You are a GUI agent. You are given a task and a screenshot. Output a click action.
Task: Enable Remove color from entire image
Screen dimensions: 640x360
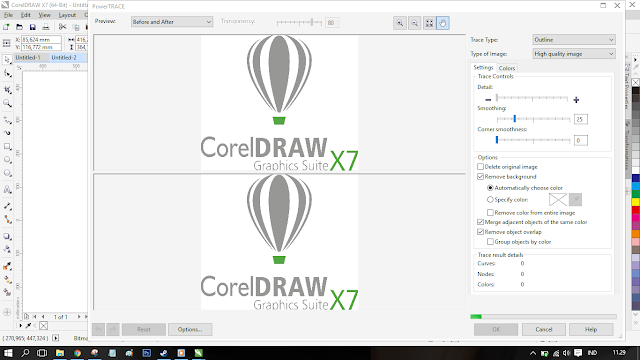[x=490, y=213]
